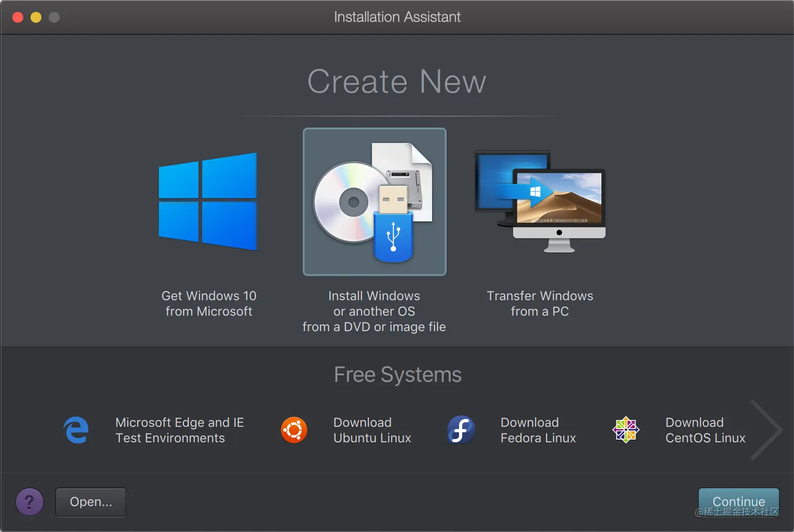Choose "Install Windows or another OS" label
This screenshot has height=532, width=794.
point(374,311)
